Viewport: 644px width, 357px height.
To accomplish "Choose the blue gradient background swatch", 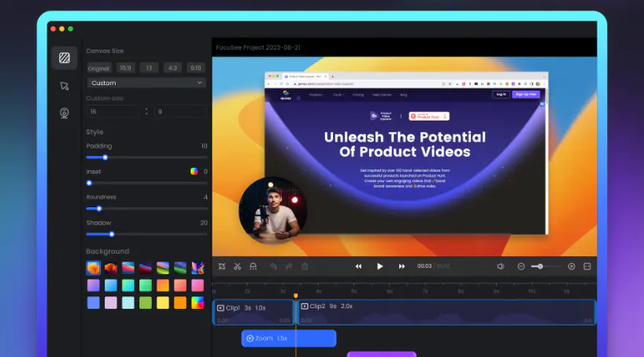I will pos(111,285).
